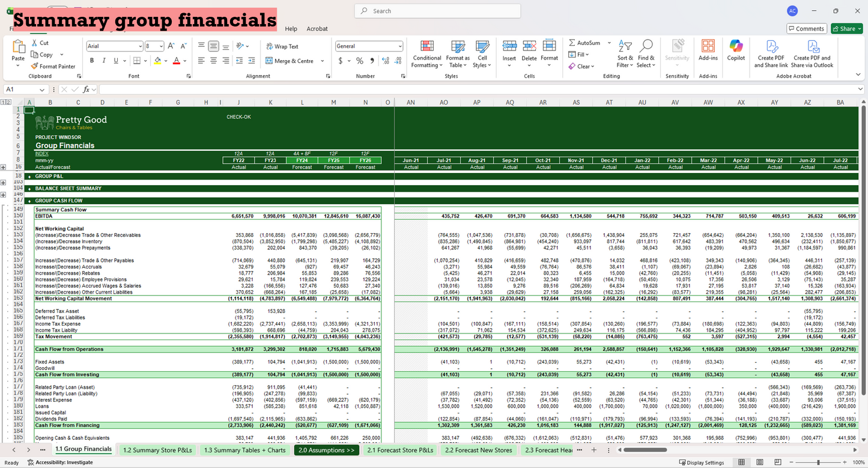Activate the Format Painter
Screen dimensions: 868x468
coord(53,66)
